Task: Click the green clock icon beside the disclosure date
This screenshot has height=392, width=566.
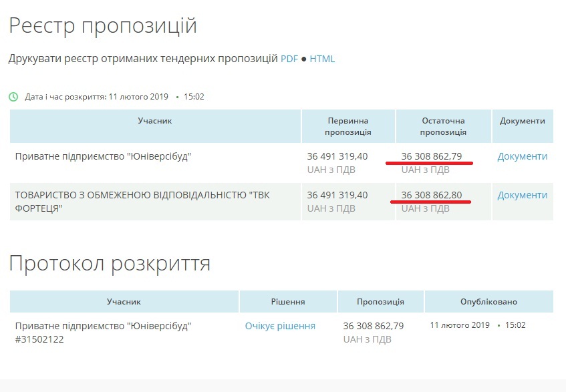Action: 13,97
